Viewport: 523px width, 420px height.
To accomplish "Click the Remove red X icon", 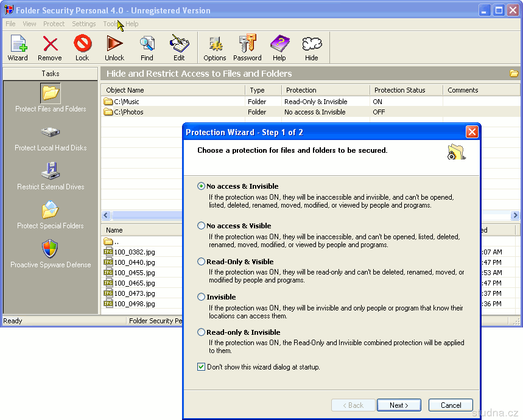I will point(50,47).
